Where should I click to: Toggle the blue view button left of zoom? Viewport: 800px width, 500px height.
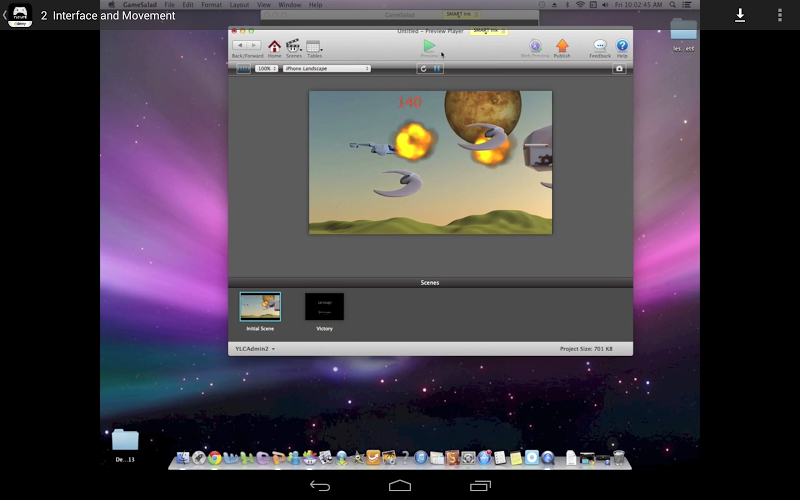243,69
